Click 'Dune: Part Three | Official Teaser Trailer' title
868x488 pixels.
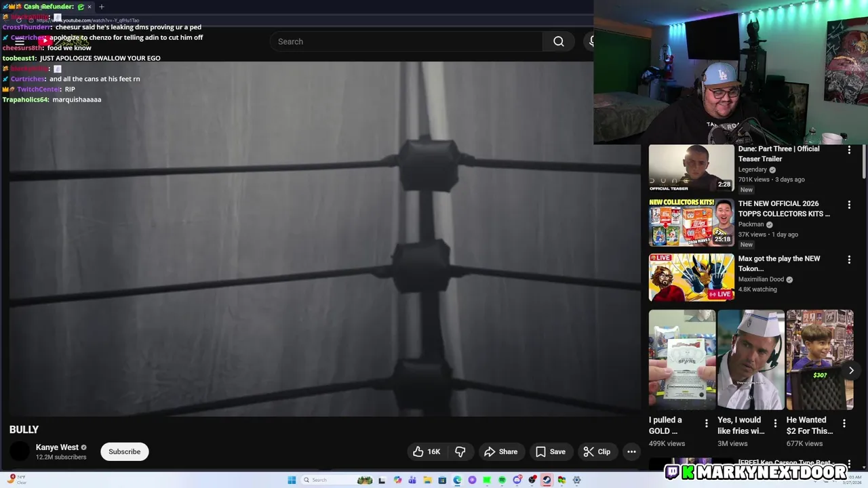click(x=779, y=154)
